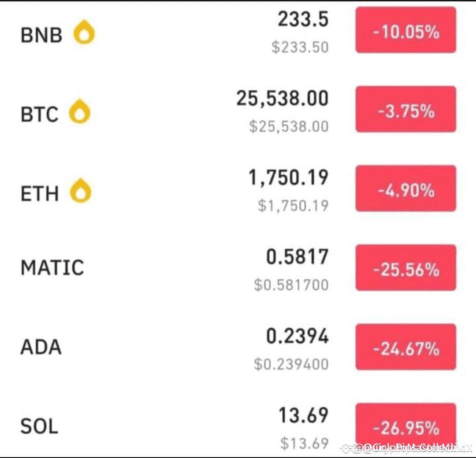Click the hot flame icon next to ETH
The image size is (476, 458).
81,191
